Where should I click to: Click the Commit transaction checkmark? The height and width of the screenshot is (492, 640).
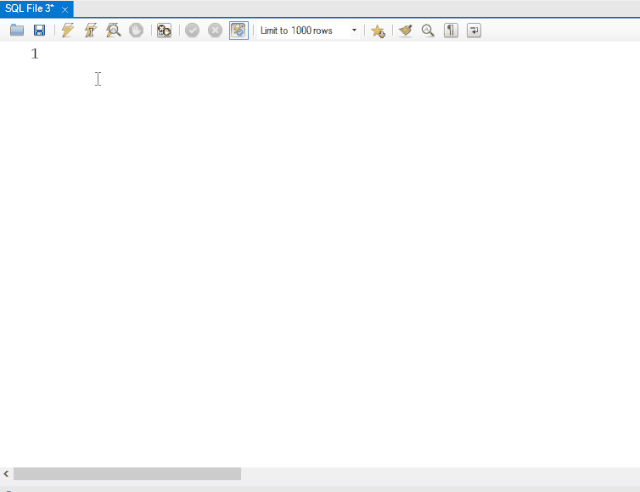click(192, 31)
